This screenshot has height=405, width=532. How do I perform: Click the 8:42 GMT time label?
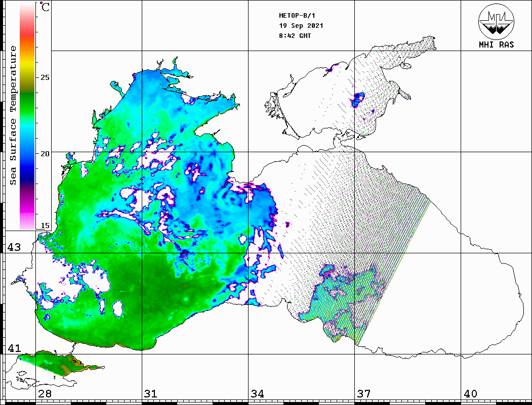coord(295,36)
